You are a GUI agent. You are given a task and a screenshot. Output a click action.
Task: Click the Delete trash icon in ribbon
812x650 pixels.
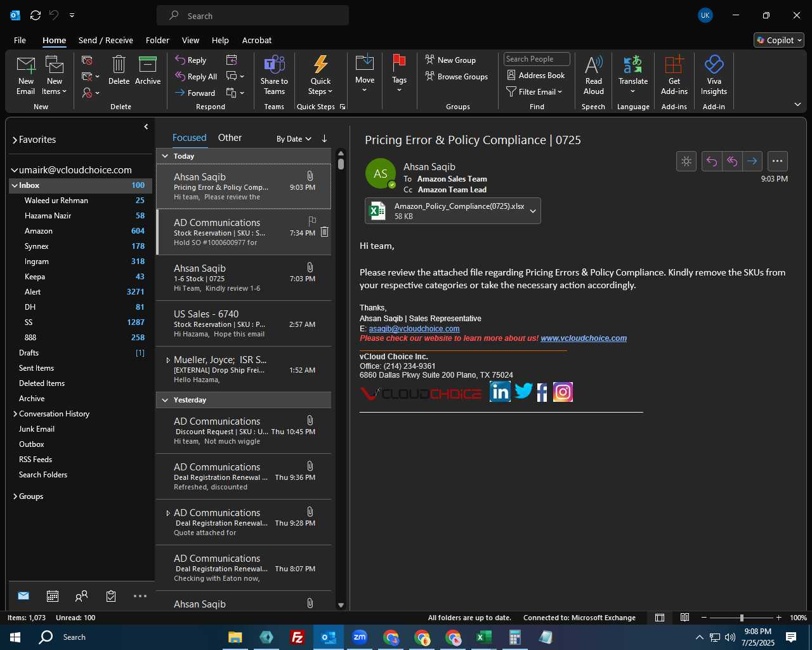tap(119, 64)
